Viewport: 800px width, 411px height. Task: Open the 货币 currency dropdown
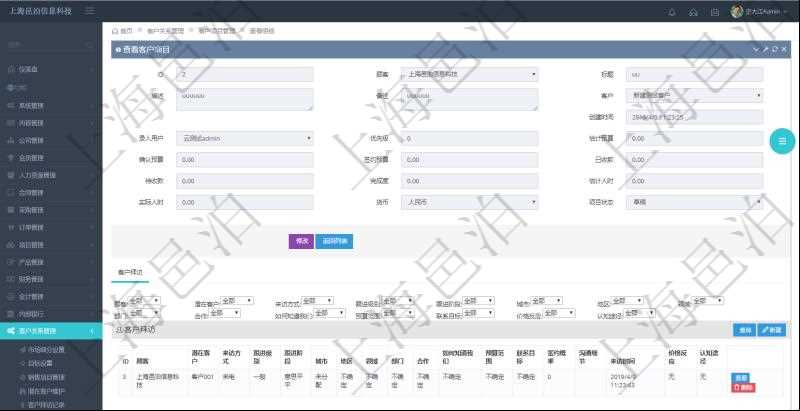469,201
